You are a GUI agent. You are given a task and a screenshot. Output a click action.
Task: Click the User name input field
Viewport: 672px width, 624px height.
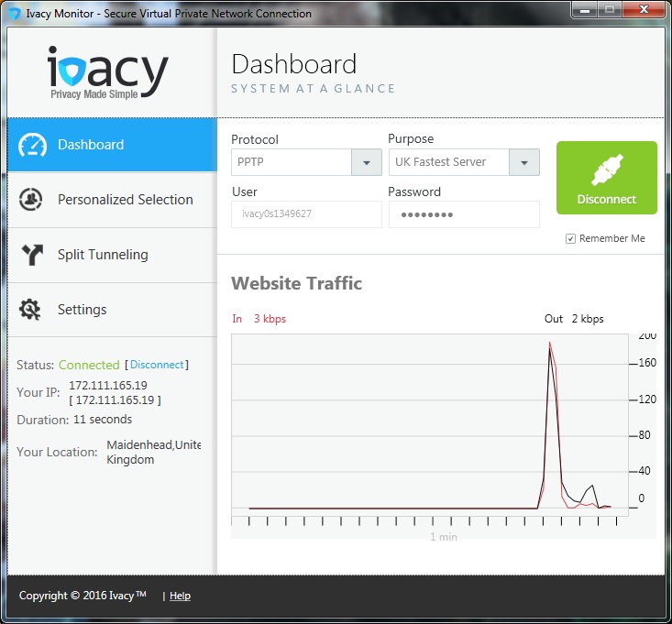(306, 214)
